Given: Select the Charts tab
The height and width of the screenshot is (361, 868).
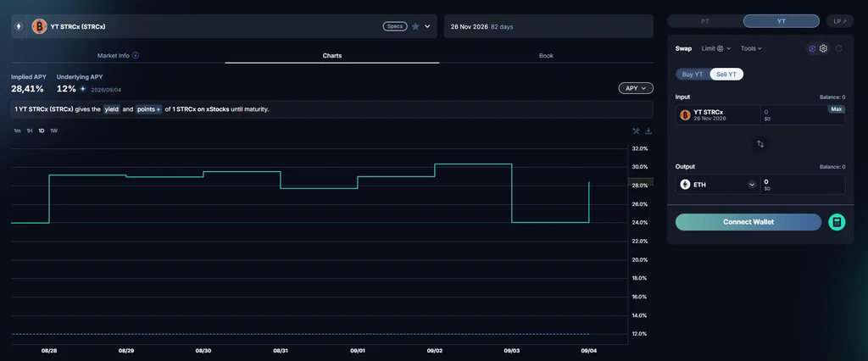Looking at the screenshot, I should click(332, 55).
